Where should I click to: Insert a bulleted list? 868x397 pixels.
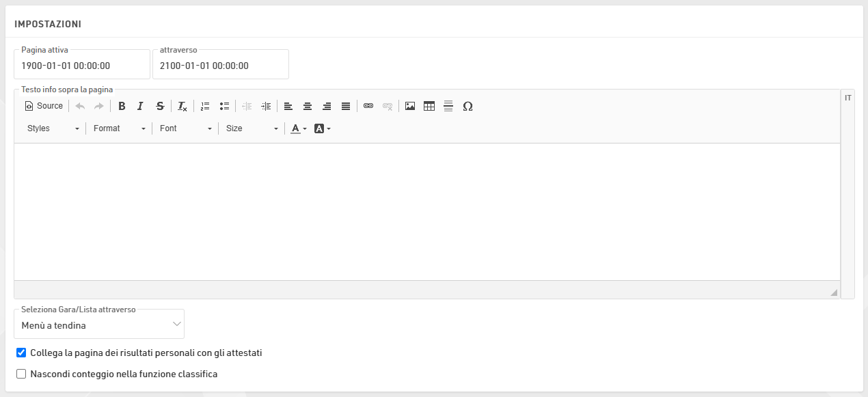click(x=224, y=106)
